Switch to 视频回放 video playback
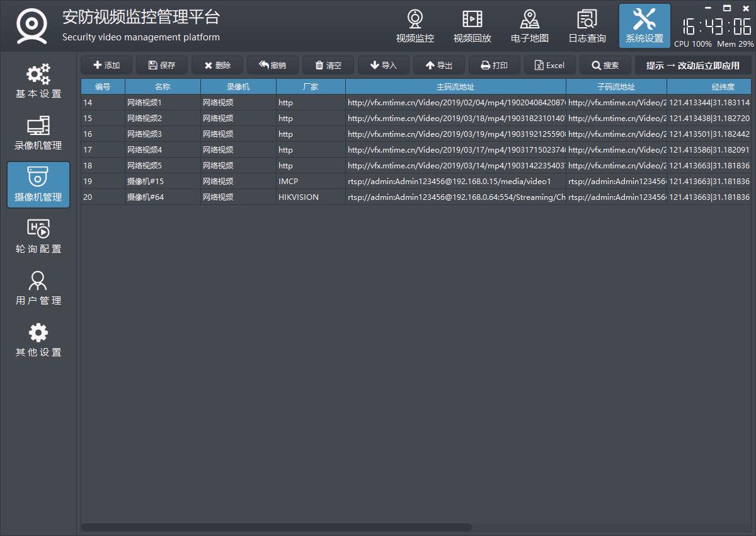This screenshot has height=536, width=756. [472, 26]
